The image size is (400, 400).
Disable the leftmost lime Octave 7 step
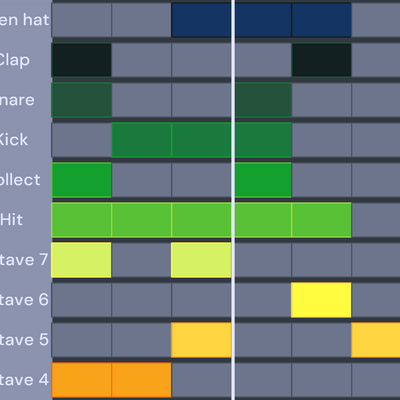pyautogui.click(x=81, y=260)
